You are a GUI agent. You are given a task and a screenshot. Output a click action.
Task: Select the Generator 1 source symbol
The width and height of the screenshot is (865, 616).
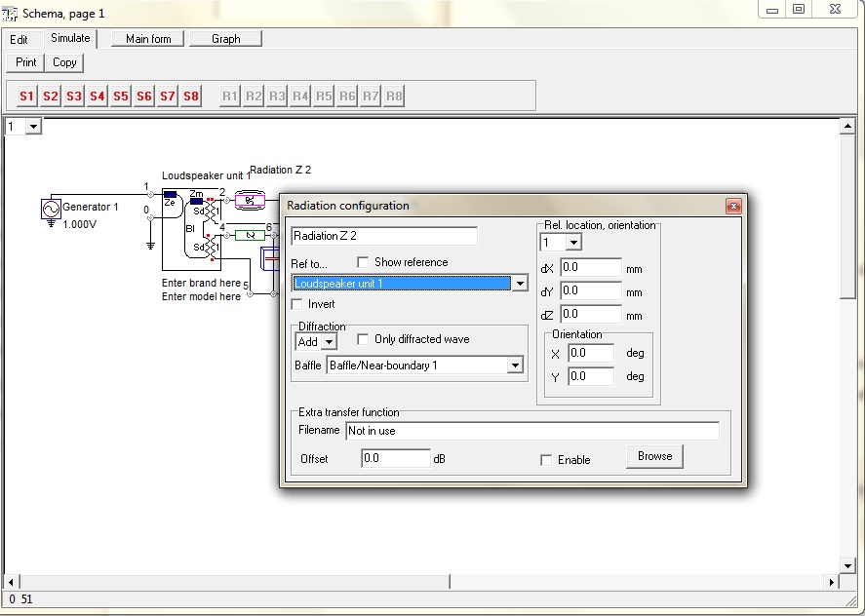pyautogui.click(x=51, y=210)
